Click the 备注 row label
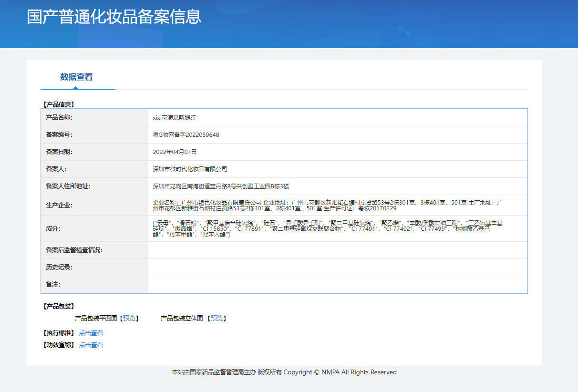This screenshot has height=392, width=578. pyautogui.click(x=53, y=284)
